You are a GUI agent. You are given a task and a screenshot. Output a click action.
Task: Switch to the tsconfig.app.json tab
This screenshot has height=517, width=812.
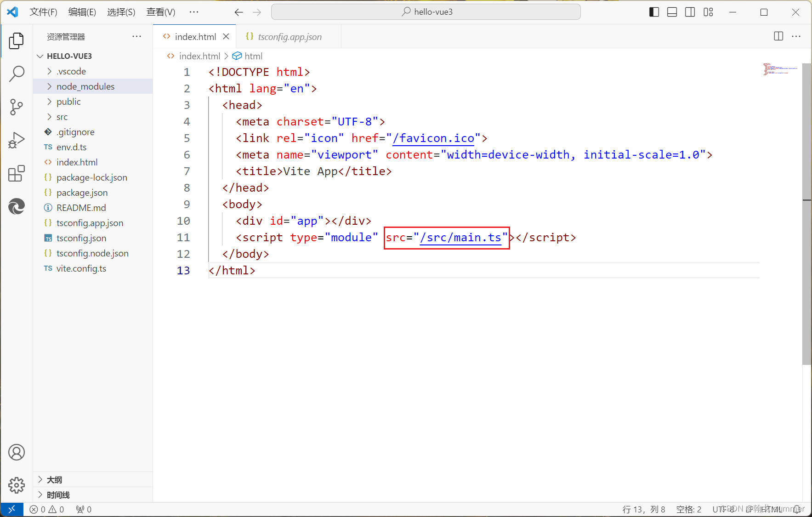[289, 37]
